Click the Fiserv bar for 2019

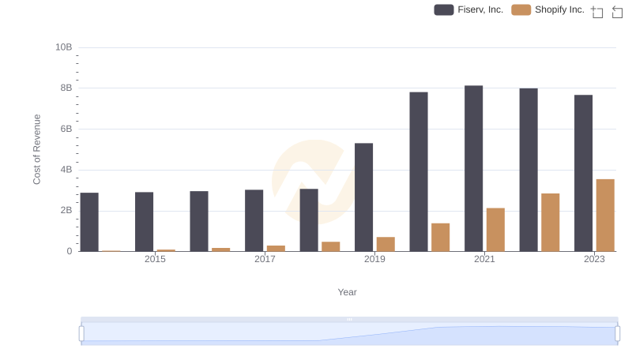pyautogui.click(x=363, y=197)
